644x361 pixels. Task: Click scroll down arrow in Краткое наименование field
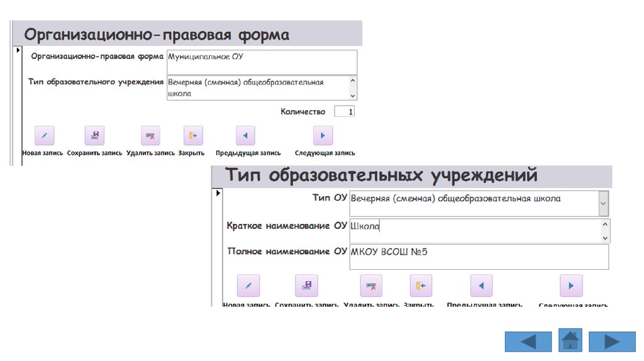pyautogui.click(x=605, y=238)
